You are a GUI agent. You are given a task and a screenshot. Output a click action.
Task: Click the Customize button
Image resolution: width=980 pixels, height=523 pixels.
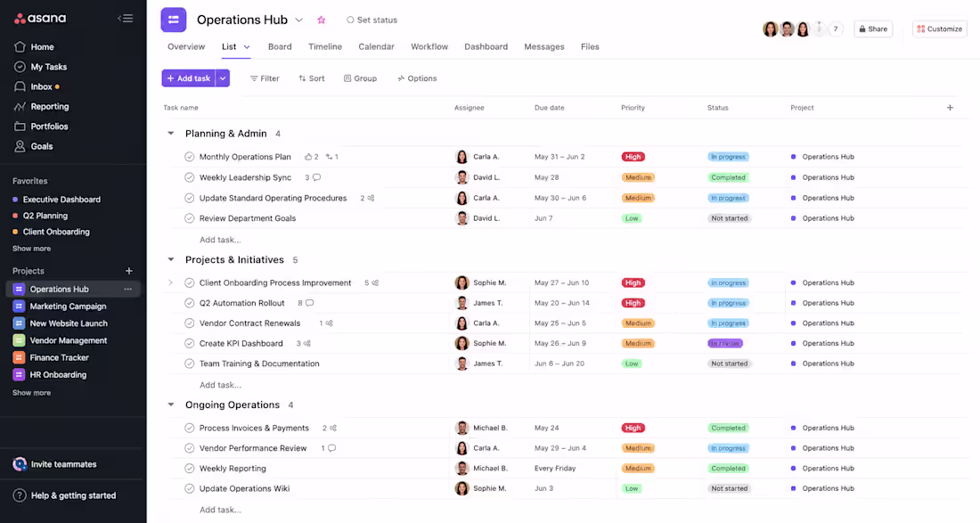(939, 29)
